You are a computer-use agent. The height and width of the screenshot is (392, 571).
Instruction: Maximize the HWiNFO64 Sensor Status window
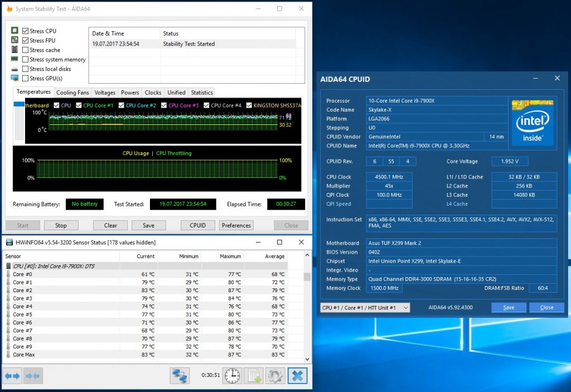279,242
